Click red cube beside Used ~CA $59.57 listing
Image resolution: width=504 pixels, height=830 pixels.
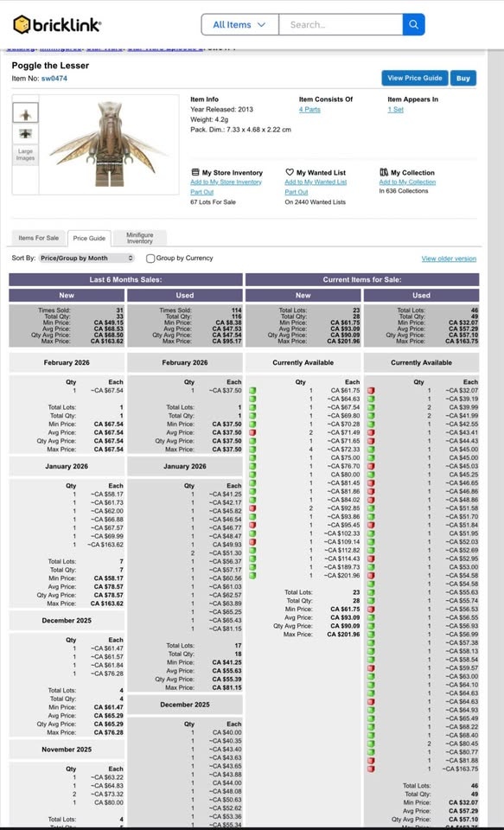(371, 668)
